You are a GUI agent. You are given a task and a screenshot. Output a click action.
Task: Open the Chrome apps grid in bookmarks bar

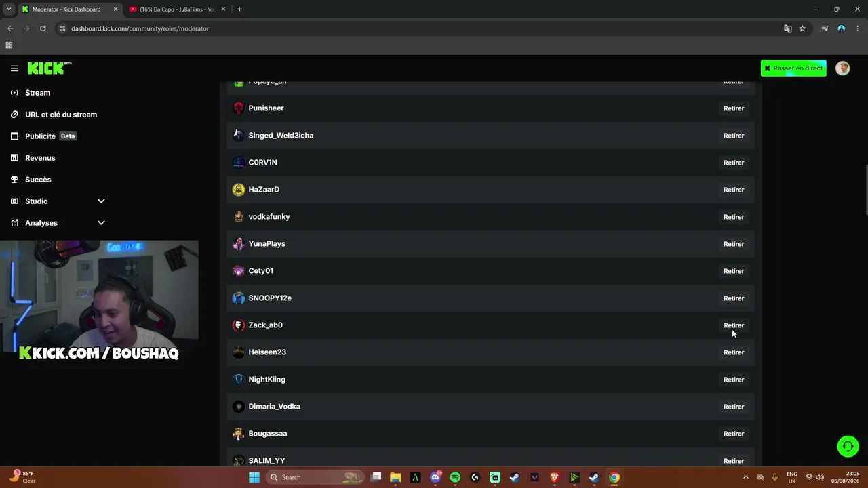pyautogui.click(x=9, y=45)
